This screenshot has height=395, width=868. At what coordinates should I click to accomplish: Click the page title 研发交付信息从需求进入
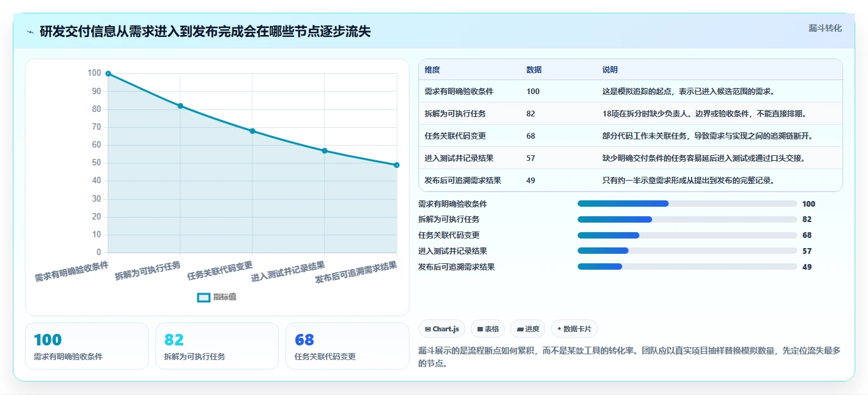tap(205, 32)
